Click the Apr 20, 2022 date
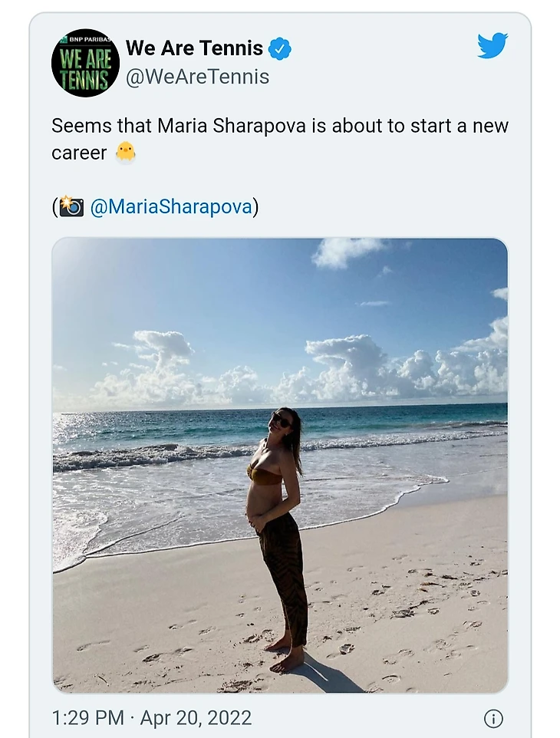 point(196,718)
